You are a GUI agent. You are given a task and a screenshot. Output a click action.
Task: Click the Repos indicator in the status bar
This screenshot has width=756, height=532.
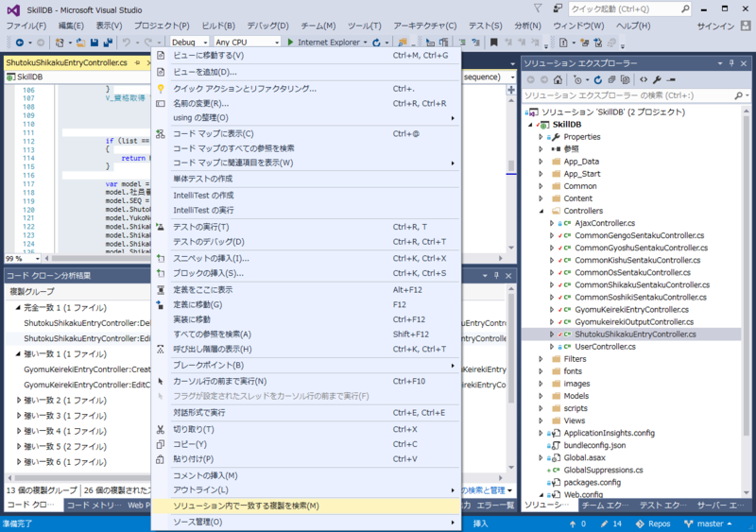pos(653,523)
